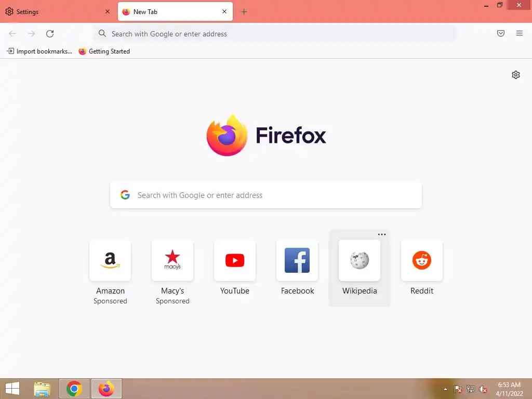The image size is (532, 399).
Task: Reload the current page
Action: click(50, 34)
